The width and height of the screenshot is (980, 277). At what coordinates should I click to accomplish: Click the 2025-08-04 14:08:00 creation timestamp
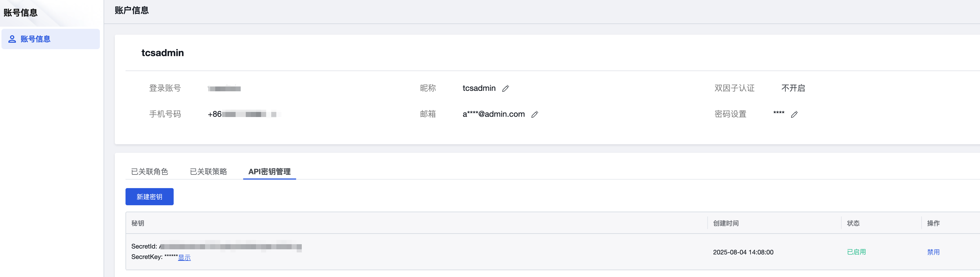pyautogui.click(x=743, y=252)
